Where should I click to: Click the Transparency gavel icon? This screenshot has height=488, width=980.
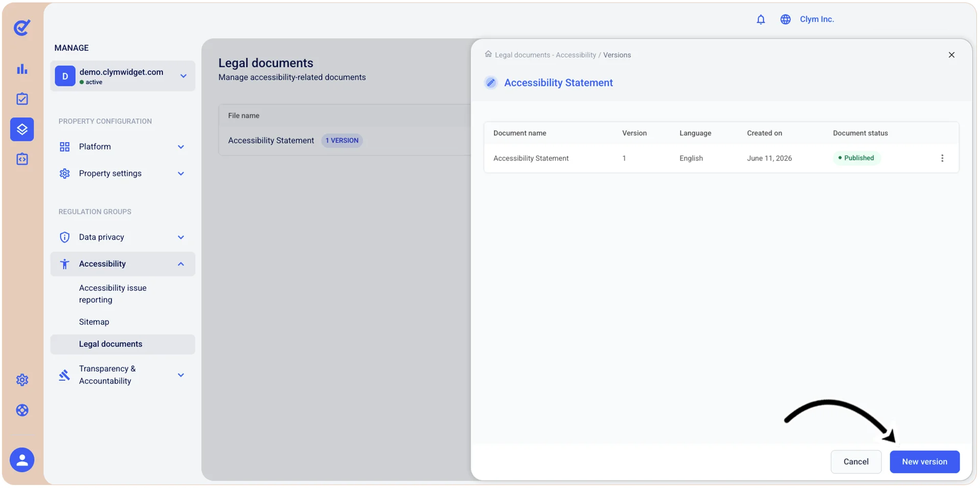[x=64, y=375]
